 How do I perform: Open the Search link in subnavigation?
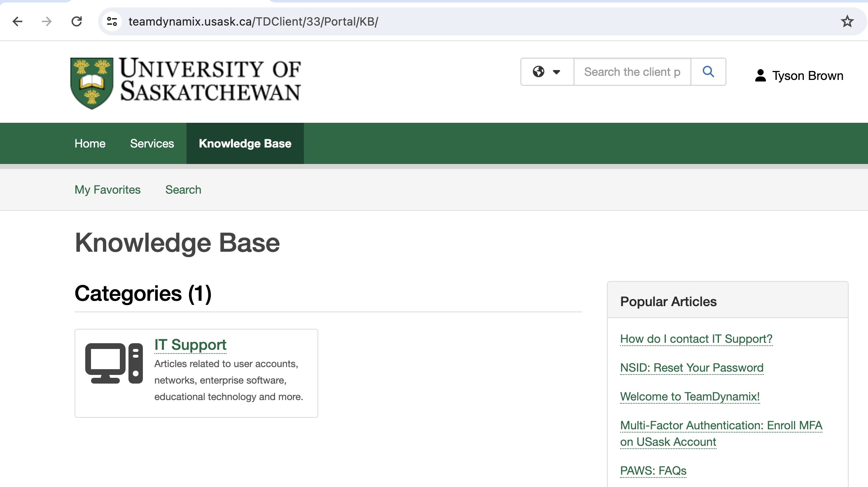(x=183, y=190)
